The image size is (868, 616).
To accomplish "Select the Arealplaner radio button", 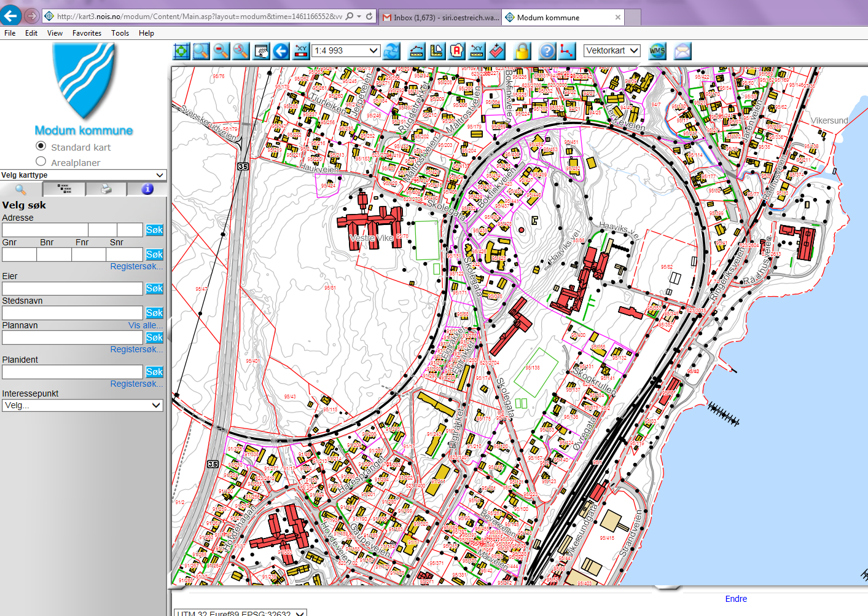I will click(x=41, y=161).
